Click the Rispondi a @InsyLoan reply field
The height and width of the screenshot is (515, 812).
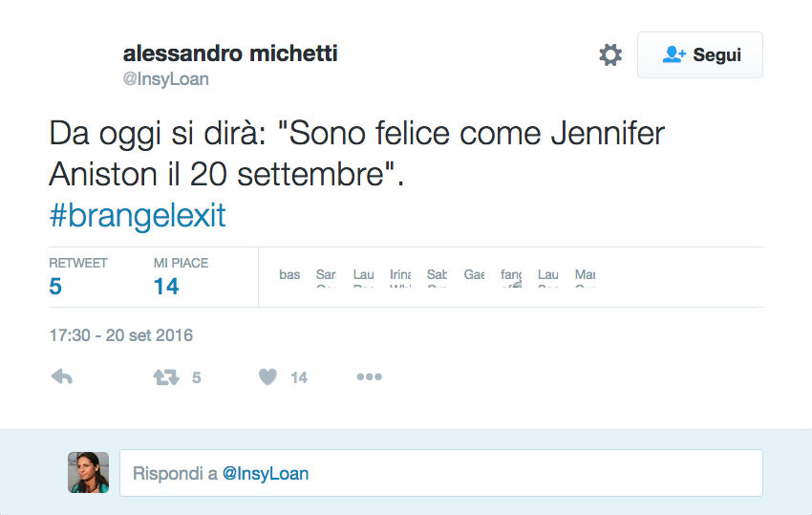[x=440, y=473]
